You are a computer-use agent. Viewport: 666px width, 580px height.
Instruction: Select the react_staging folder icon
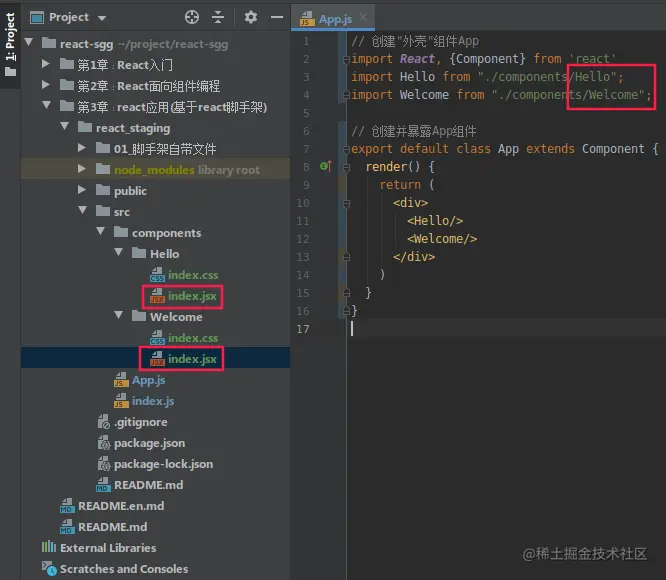85,127
